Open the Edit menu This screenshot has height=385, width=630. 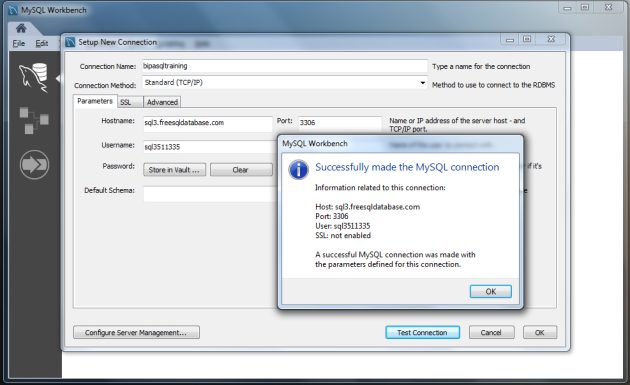(x=42, y=43)
